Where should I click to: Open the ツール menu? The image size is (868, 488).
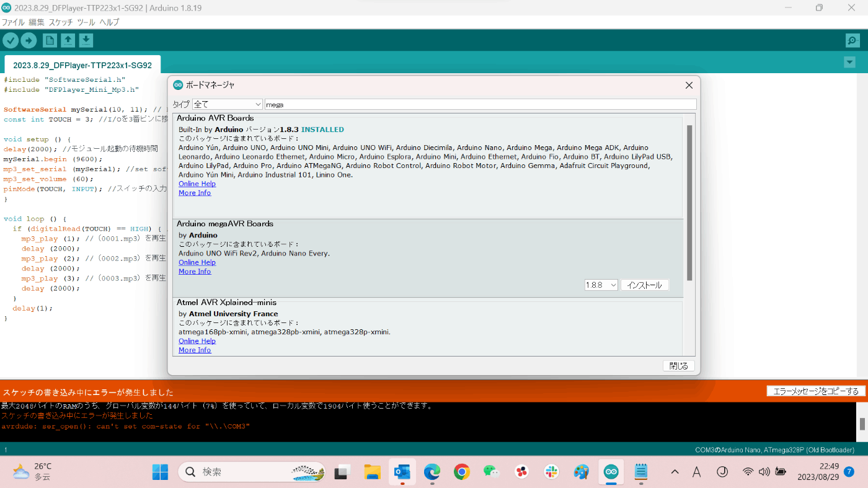pos(86,22)
